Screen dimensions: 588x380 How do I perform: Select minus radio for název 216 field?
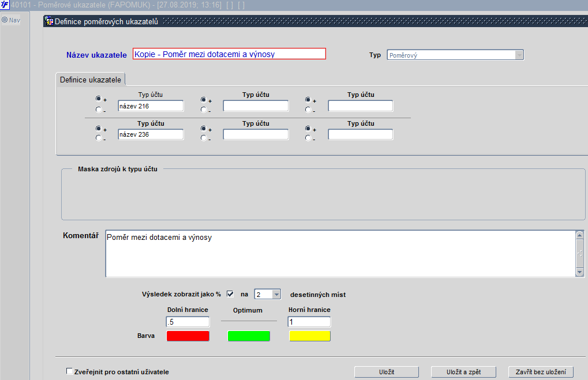(98, 110)
